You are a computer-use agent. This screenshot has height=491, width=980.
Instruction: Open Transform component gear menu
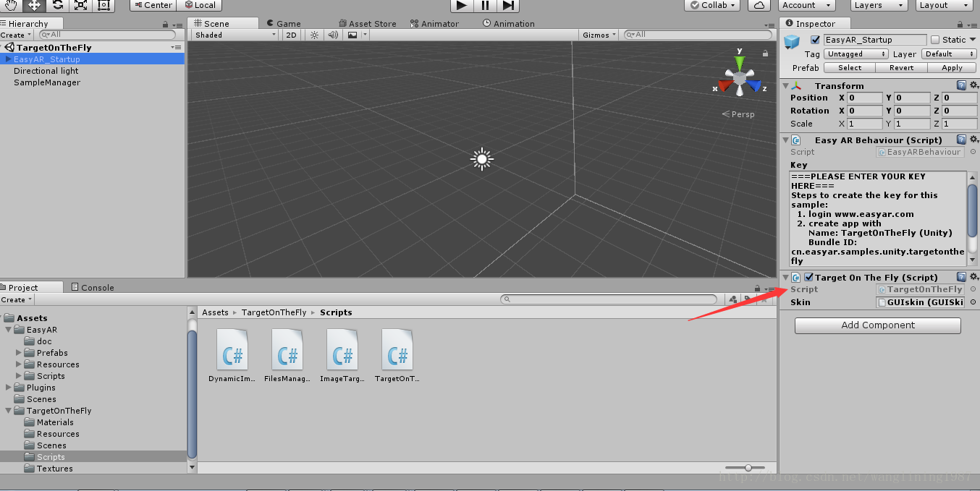click(x=973, y=85)
